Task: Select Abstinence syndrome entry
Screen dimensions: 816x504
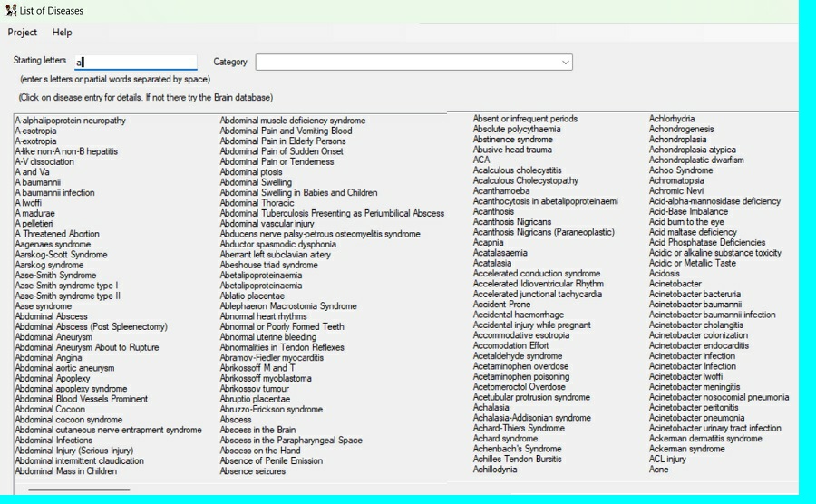Action: [x=512, y=140]
